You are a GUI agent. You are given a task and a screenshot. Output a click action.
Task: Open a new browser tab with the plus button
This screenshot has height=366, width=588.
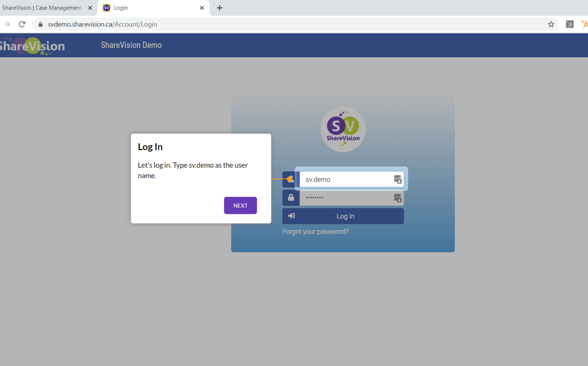[x=219, y=7]
